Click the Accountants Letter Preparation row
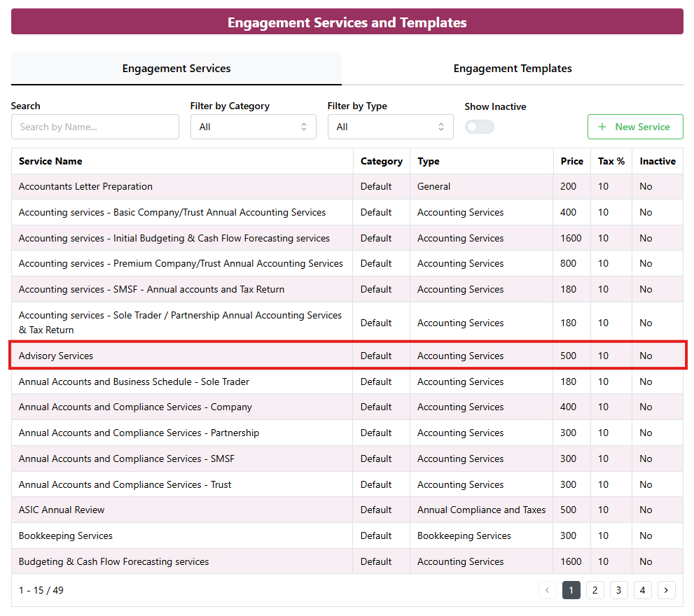Viewport: 694px width, 616px height. click(85, 186)
